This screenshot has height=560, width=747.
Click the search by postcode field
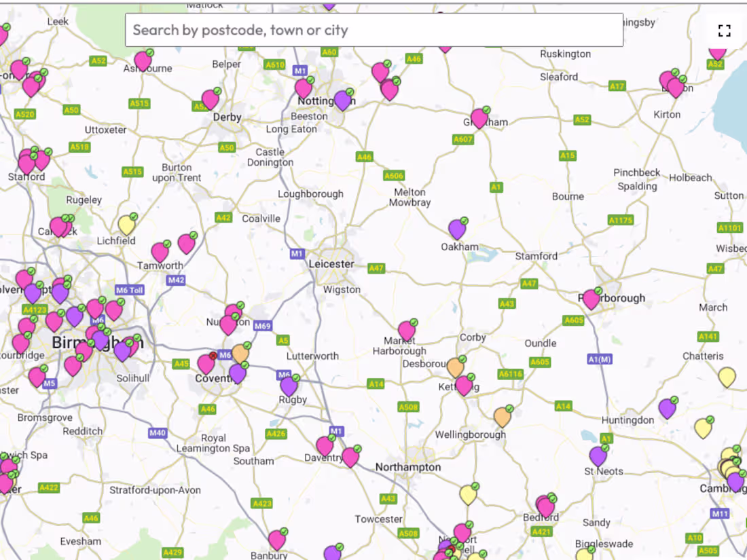[x=373, y=30]
